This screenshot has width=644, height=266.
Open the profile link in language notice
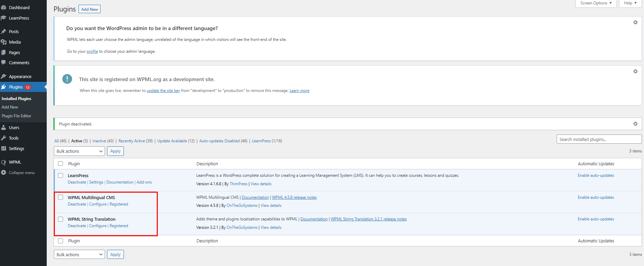[x=92, y=51]
